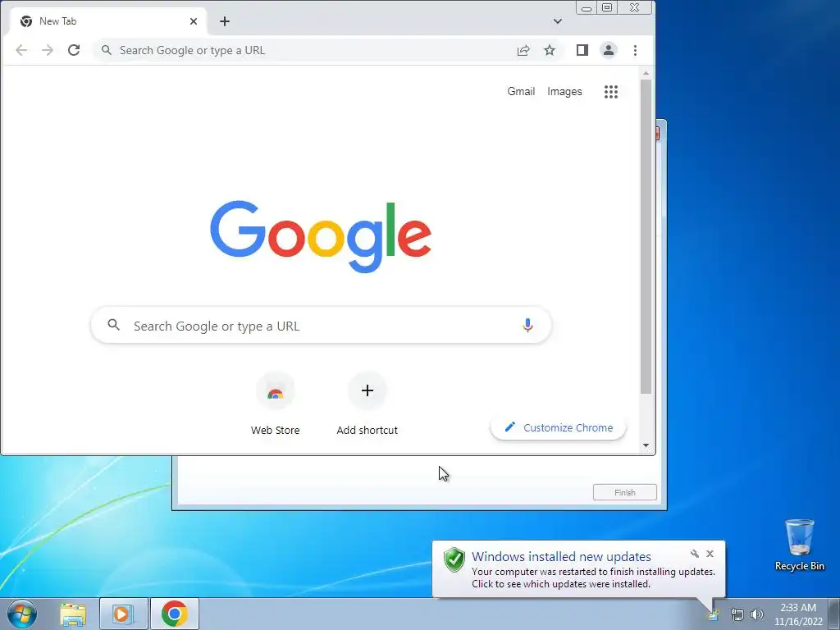Screen dimensions: 840x630
Task: Open the Google apps grid
Action: click(x=611, y=92)
